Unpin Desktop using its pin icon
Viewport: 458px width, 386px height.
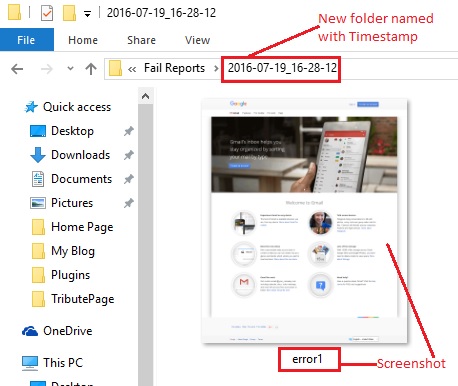(129, 131)
